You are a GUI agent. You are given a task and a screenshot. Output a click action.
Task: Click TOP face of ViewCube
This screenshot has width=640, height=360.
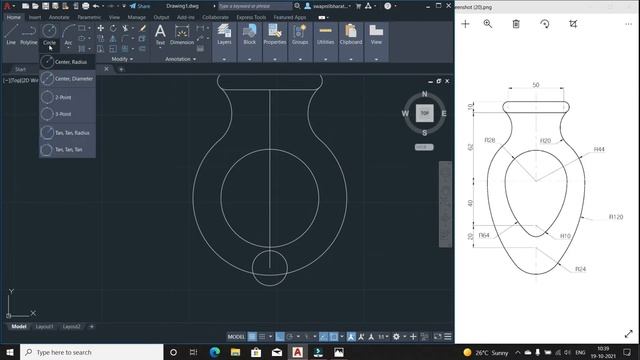(424, 113)
